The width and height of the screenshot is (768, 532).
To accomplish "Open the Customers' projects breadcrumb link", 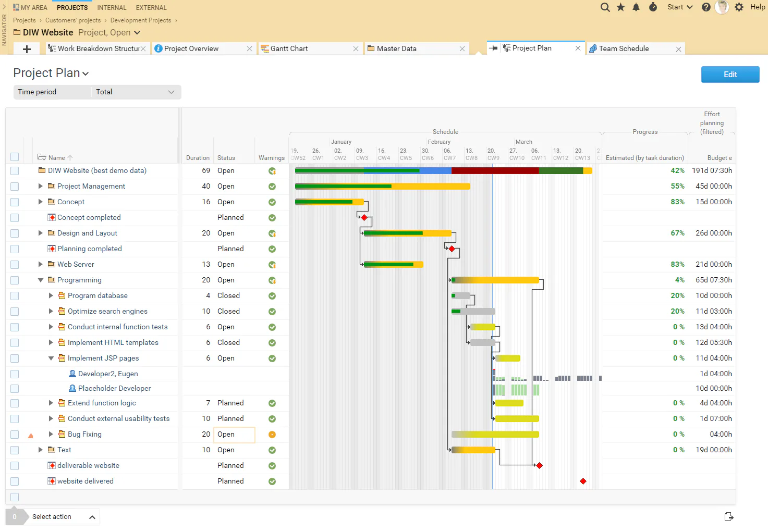I will (73, 20).
